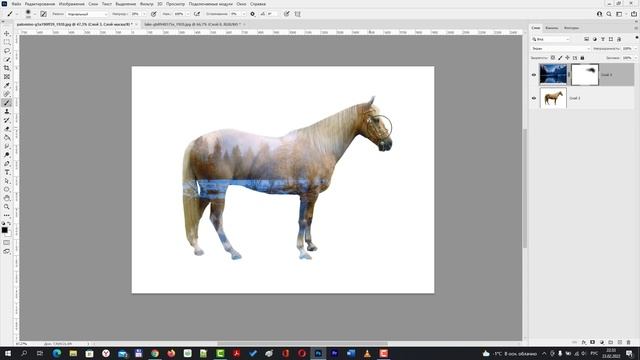Select the Brush tool in the toolbox
The height and width of the screenshot is (360, 640).
(x=7, y=103)
